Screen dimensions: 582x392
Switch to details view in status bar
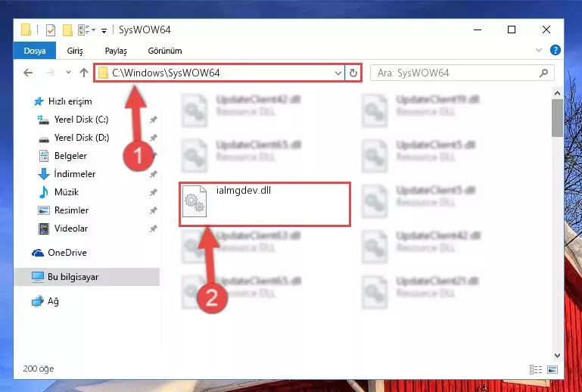pyautogui.click(x=536, y=369)
